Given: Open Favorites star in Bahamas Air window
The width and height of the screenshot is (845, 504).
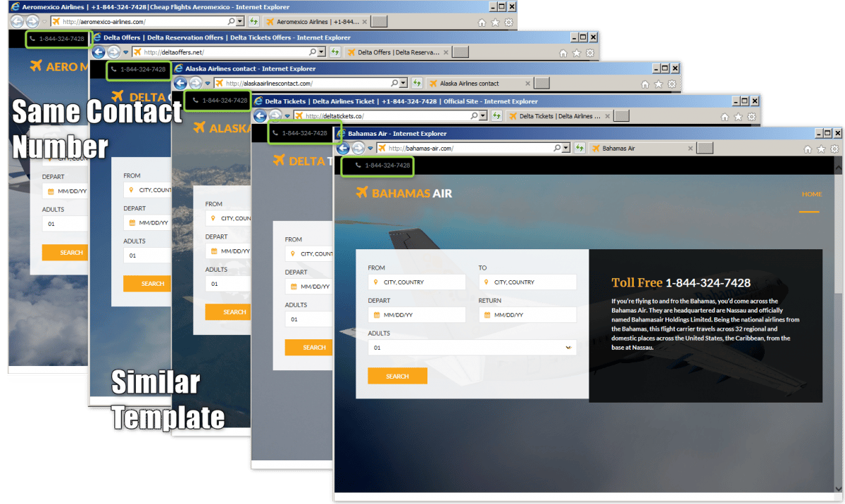Looking at the screenshot, I should (x=820, y=149).
